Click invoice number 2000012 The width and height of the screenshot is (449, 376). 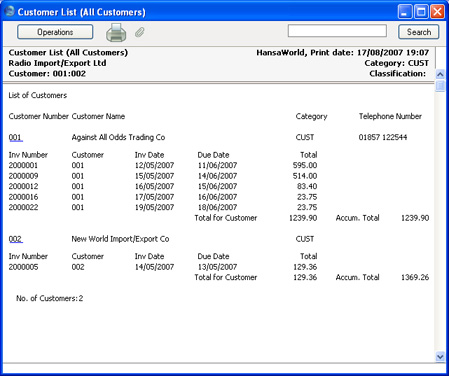click(x=23, y=186)
